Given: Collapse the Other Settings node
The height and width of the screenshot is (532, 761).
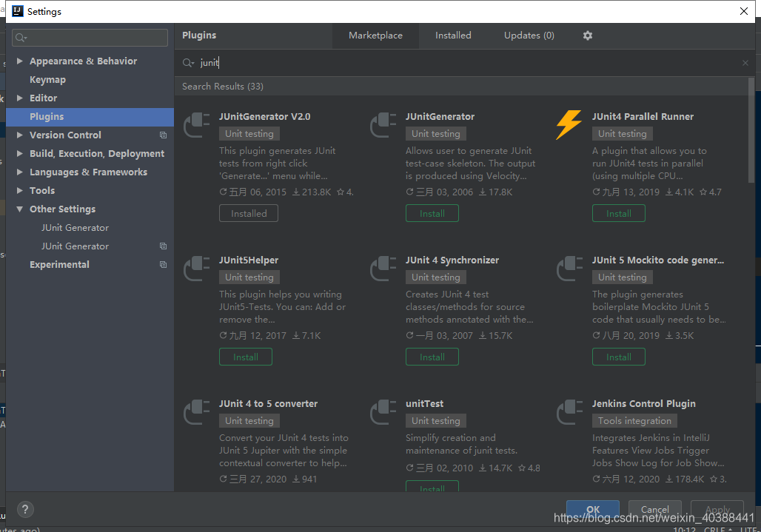Looking at the screenshot, I should [x=20, y=209].
